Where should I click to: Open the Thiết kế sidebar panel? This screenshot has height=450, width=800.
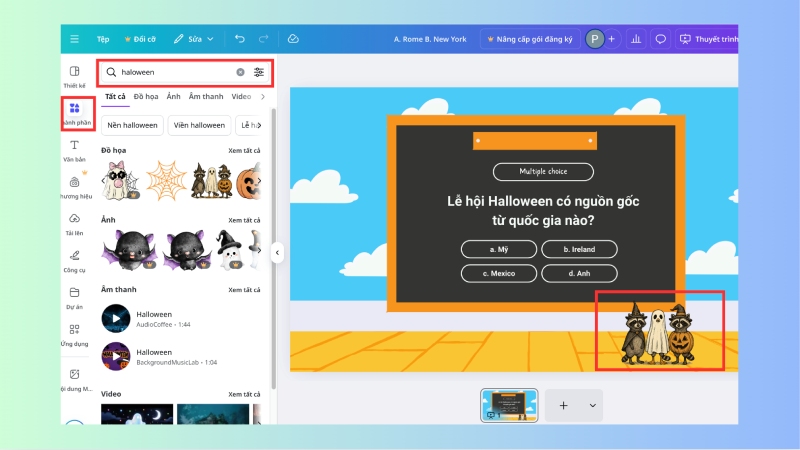[x=74, y=76]
